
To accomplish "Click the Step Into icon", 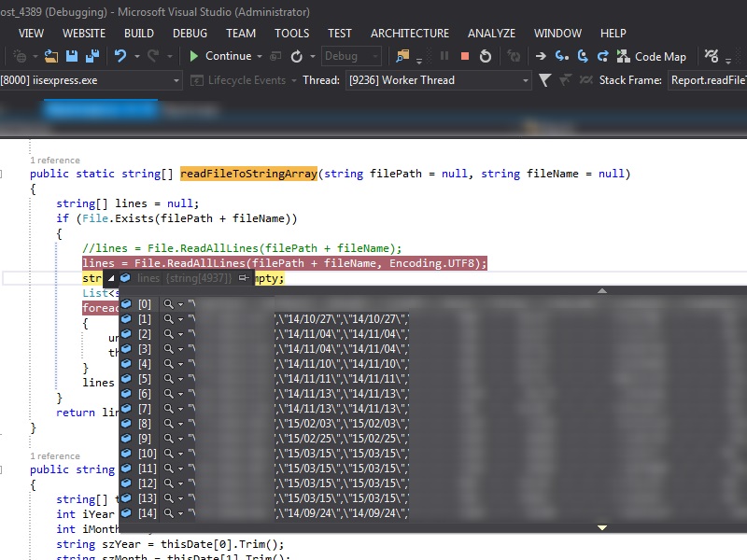I will coord(562,56).
